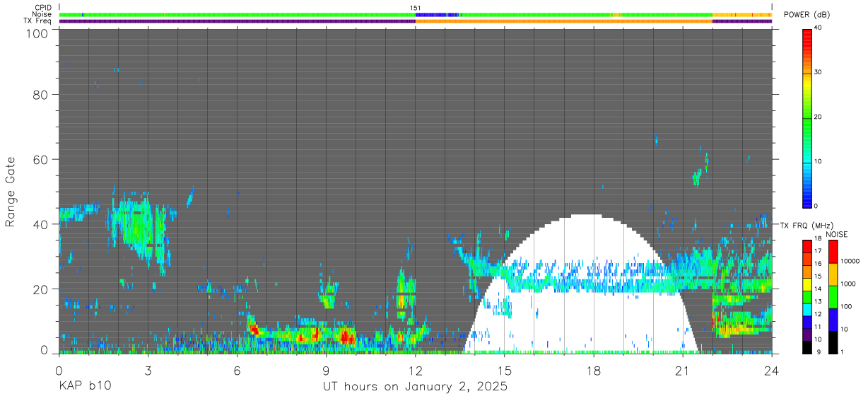The image size is (868, 401).
Task: Click the '80' label on the Range Gate axis
Action: point(40,93)
